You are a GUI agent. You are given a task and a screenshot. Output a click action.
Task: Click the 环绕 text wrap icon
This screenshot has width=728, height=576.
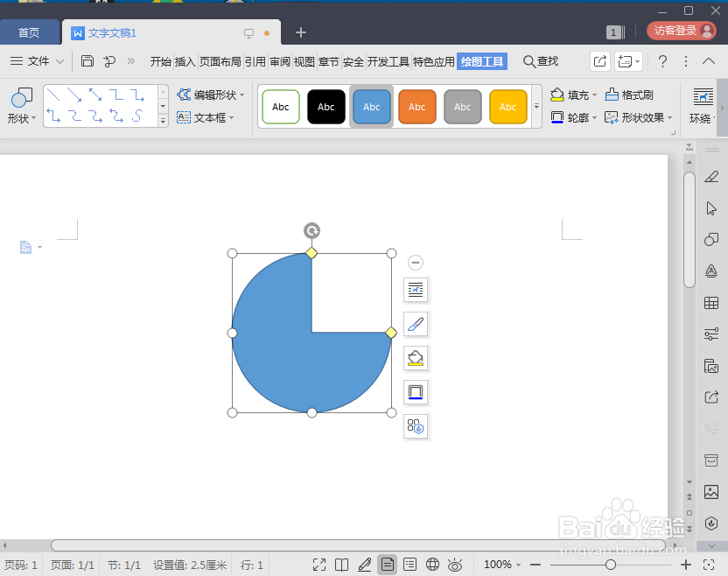coord(703,97)
